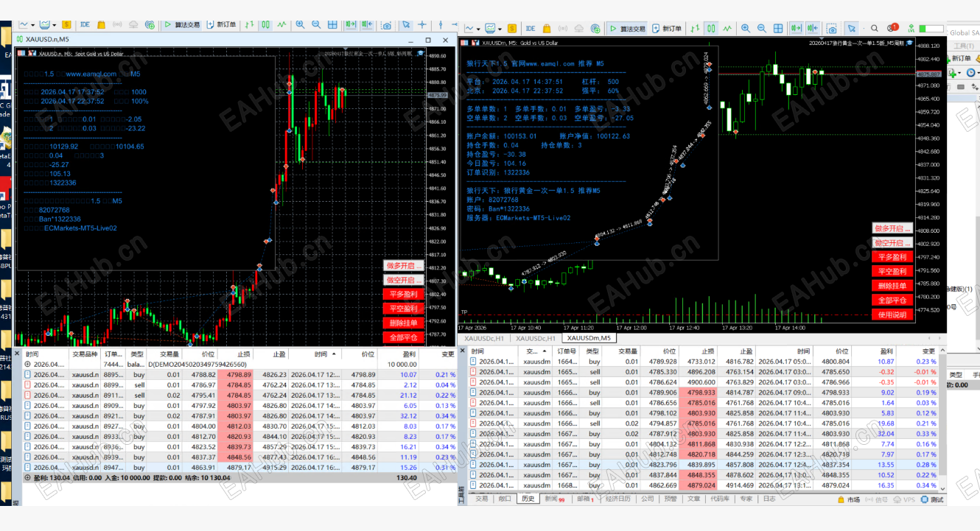Screen dimensions: 980x531
Task: Open the search magnifier in right terminal toolbar
Action: 875,29
